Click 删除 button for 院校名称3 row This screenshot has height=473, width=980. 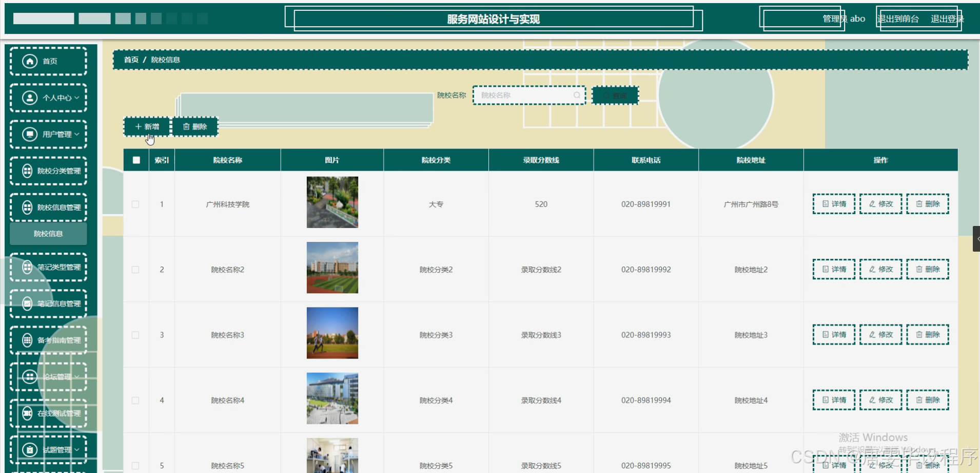click(928, 334)
